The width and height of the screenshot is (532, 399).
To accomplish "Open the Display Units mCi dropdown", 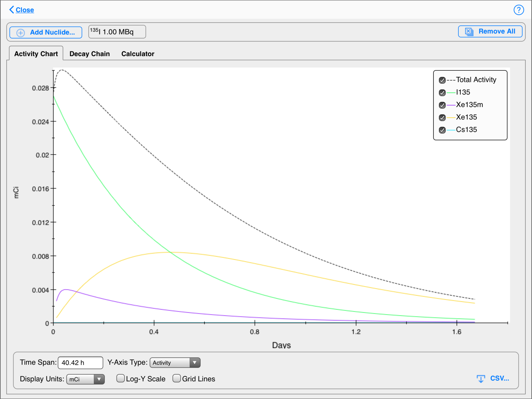I will click(85, 379).
